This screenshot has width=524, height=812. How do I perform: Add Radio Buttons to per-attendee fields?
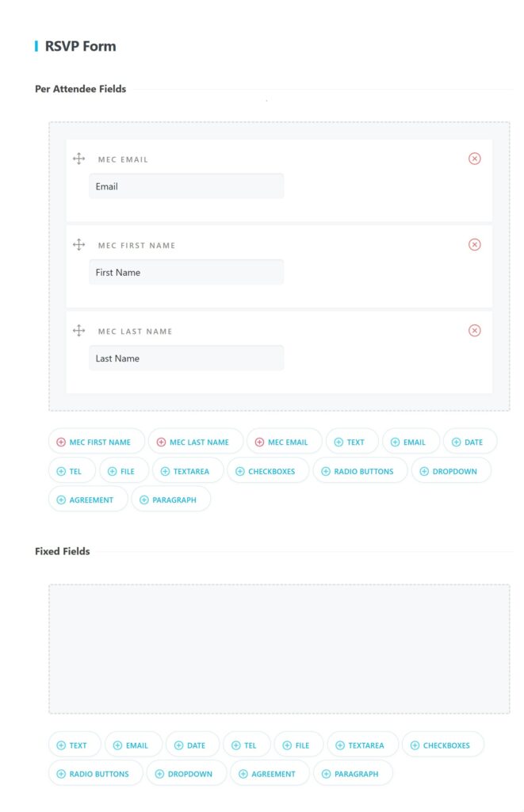click(x=360, y=471)
